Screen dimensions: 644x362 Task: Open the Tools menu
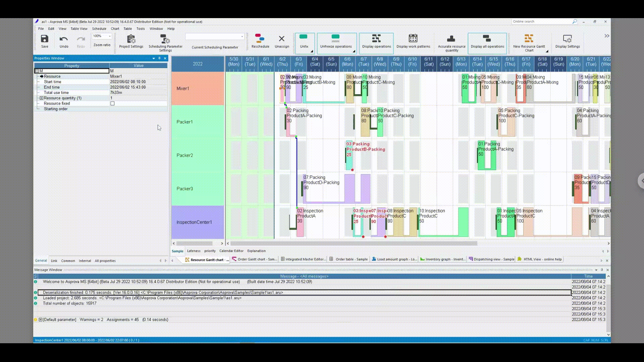(x=141, y=29)
